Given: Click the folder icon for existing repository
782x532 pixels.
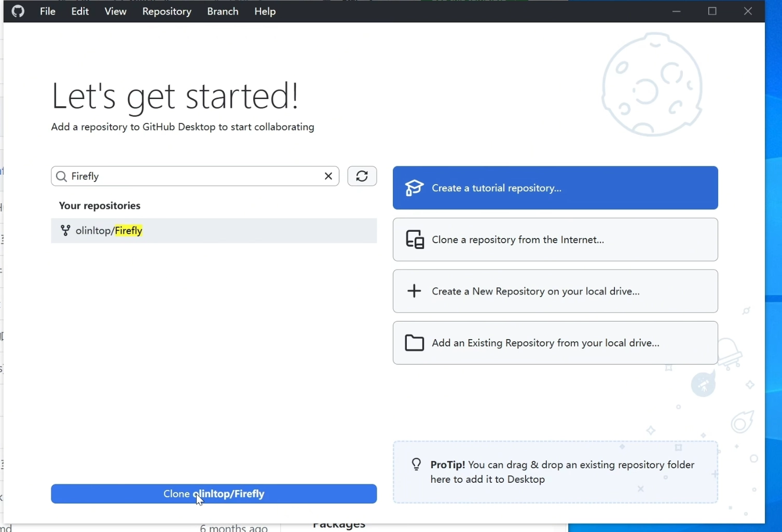Looking at the screenshot, I should coord(414,343).
